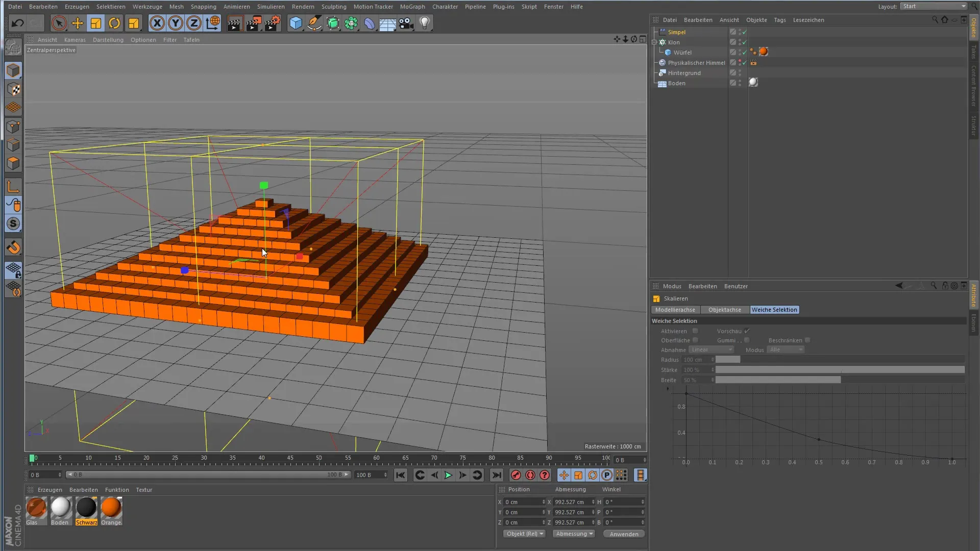Screen dimensions: 980x551
Task: Switch to Objektachse tab
Action: coord(724,310)
